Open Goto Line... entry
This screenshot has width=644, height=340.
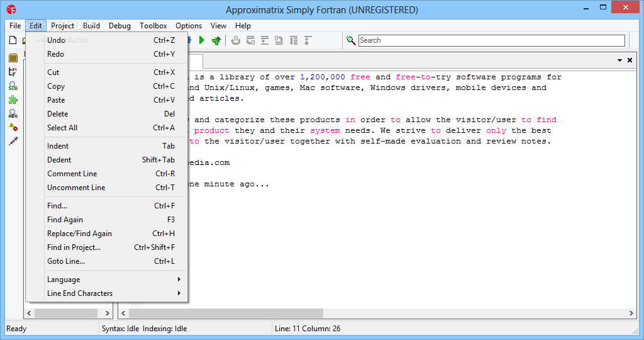(114, 261)
